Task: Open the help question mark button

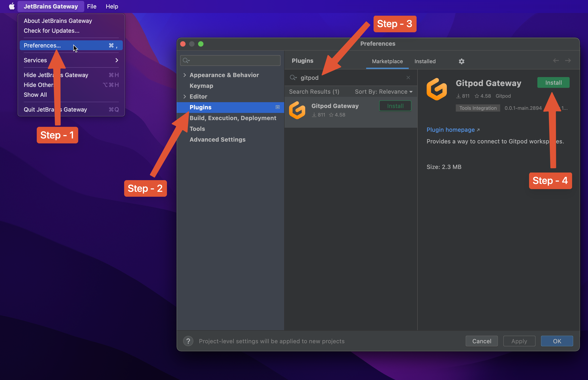Action: pos(188,341)
